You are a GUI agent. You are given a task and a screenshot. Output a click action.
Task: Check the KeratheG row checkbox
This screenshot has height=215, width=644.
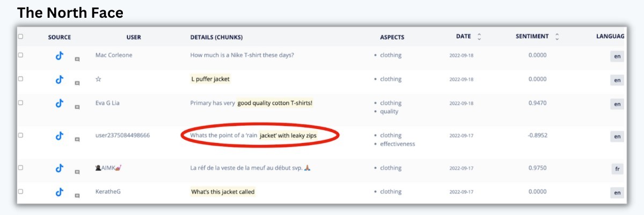[x=21, y=191]
